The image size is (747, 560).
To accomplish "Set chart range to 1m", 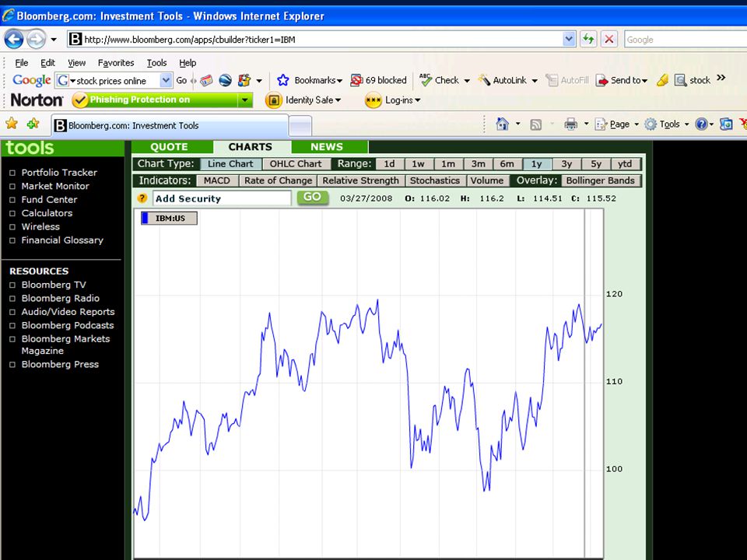I will click(x=448, y=164).
